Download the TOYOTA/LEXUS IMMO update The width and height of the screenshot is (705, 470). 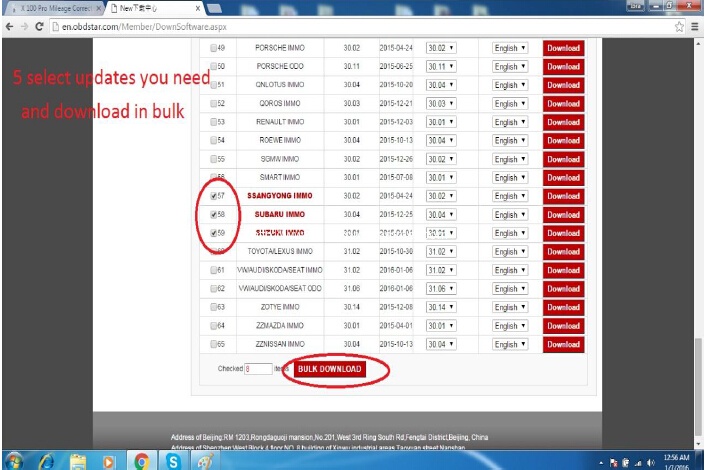563,251
